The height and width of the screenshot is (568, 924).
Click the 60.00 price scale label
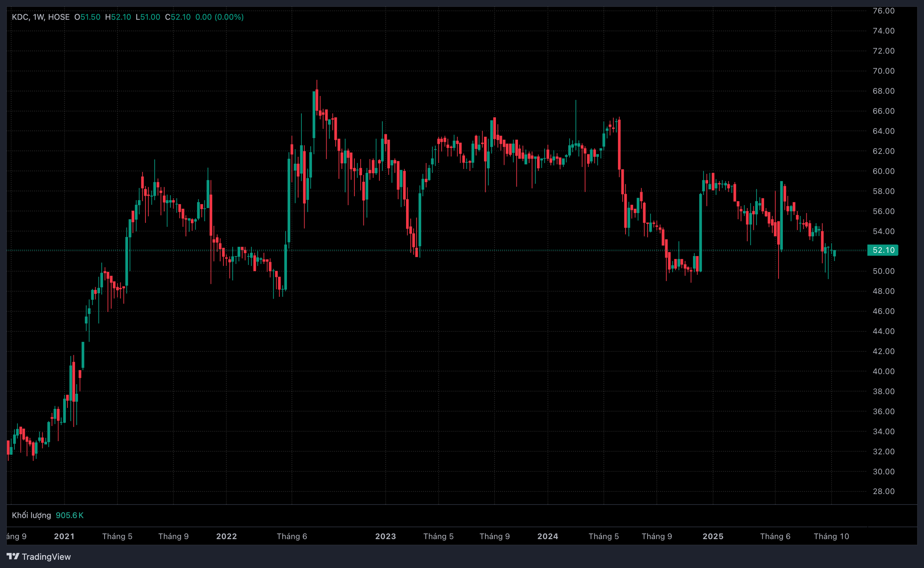(x=884, y=171)
